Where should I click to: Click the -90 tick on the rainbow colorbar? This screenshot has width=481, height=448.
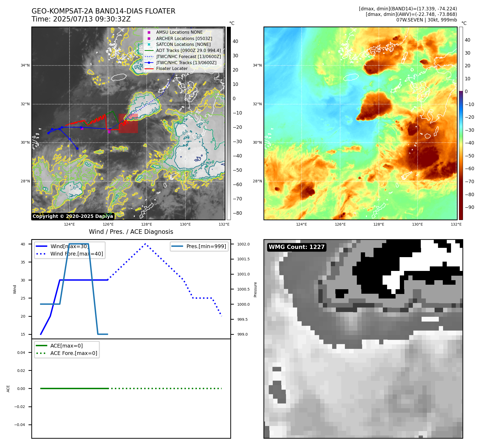click(x=469, y=207)
